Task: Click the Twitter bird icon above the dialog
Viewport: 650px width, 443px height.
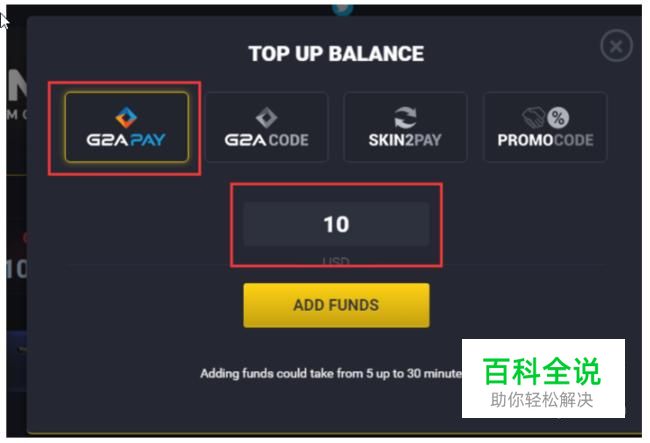Action: tap(342, 9)
